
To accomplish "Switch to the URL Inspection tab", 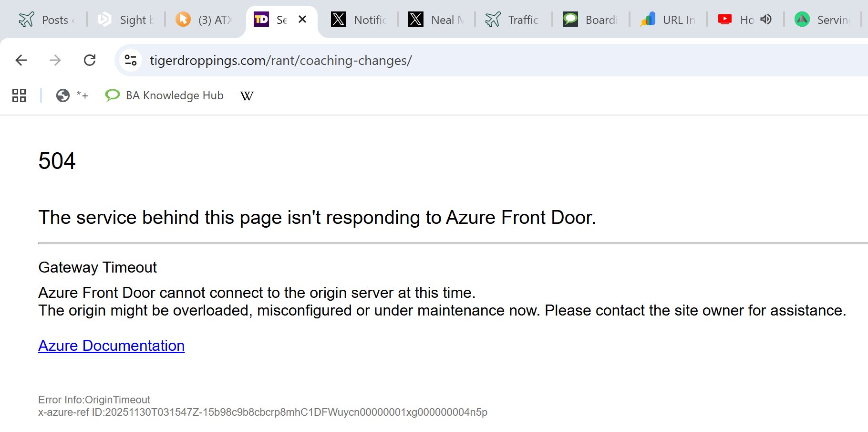I will (668, 20).
